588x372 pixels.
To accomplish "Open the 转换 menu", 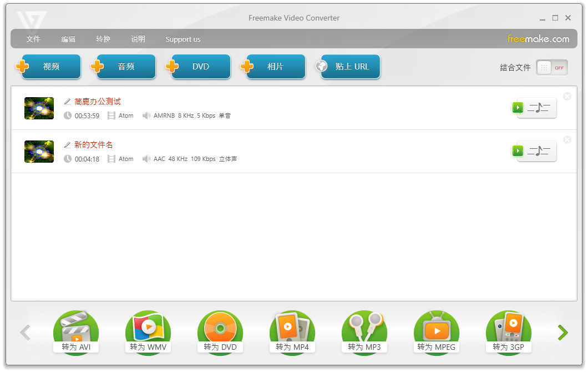I will [103, 39].
